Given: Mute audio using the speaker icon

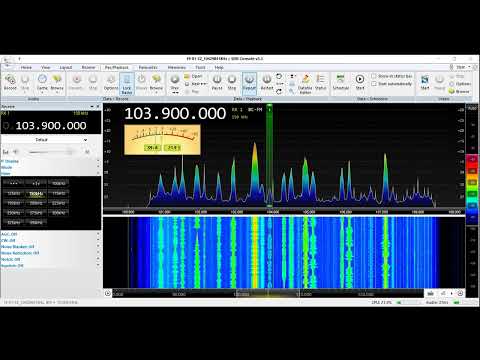Looking at the screenshot, I should (x=16, y=152).
